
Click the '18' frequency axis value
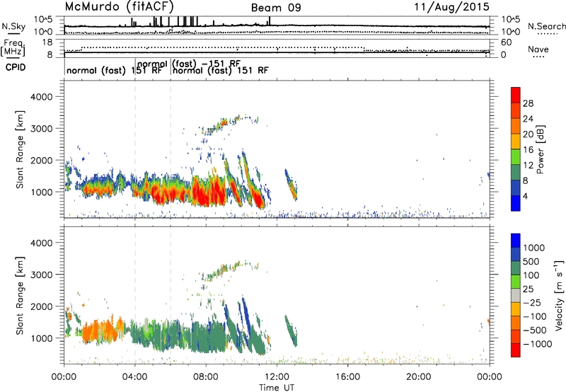(x=47, y=42)
